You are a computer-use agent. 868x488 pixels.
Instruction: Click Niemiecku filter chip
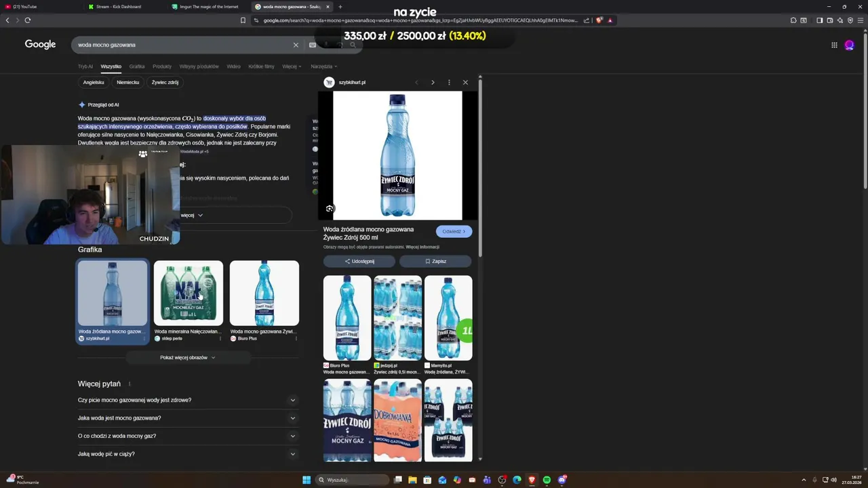pyautogui.click(x=127, y=82)
